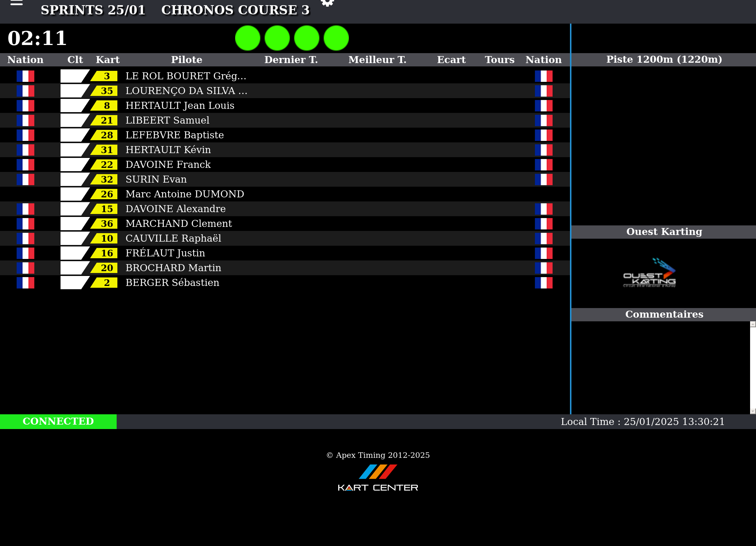The height and width of the screenshot is (546, 756).
Task: Select pilot HERTAULT Jean Louis
Action: (x=180, y=106)
